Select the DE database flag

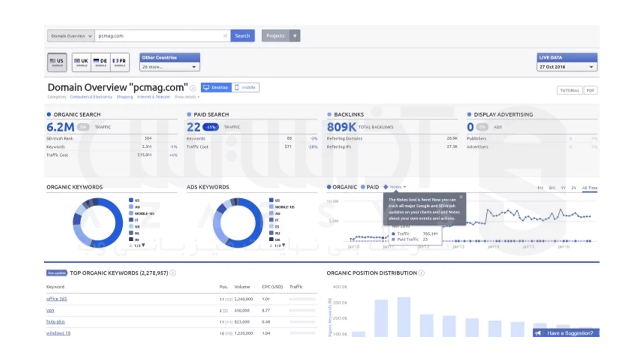coord(100,62)
